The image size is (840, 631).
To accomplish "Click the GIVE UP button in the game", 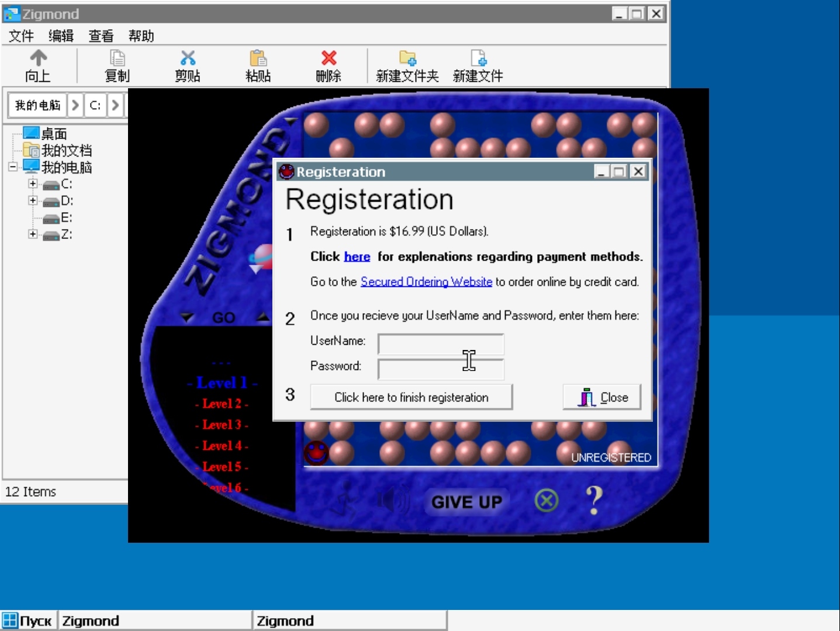I will [x=466, y=502].
